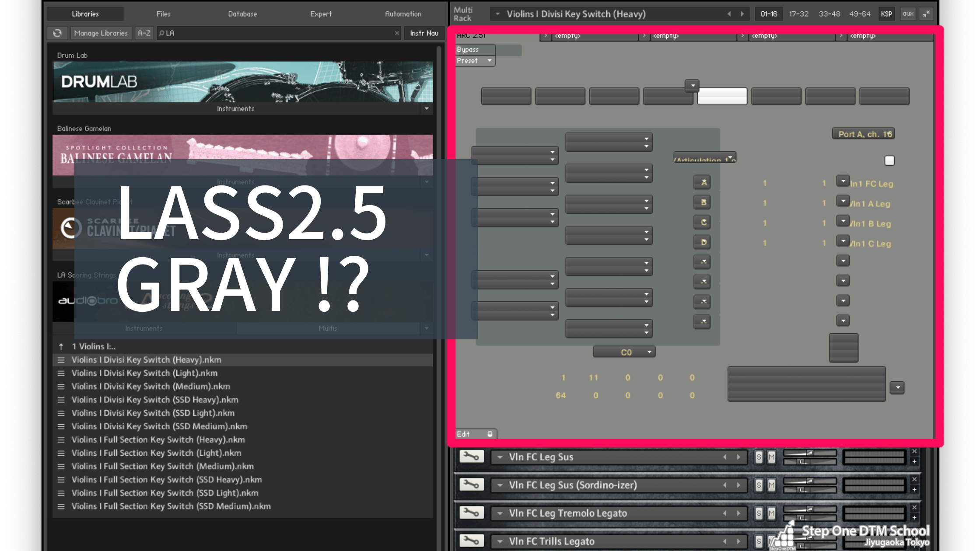This screenshot has height=551, width=980.
Task: Open dropdown next to Vln1 B Leg
Action: (x=843, y=221)
